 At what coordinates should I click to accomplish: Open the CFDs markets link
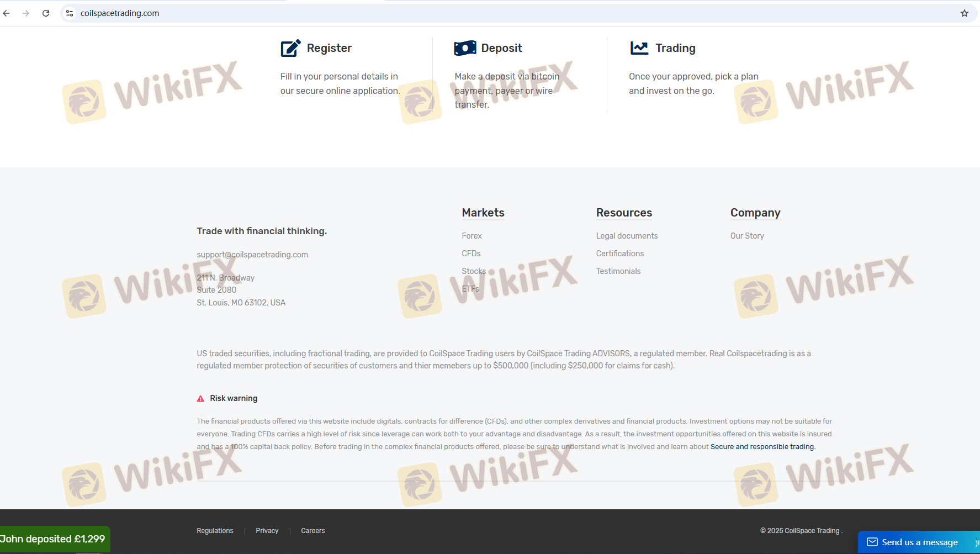pyautogui.click(x=471, y=254)
